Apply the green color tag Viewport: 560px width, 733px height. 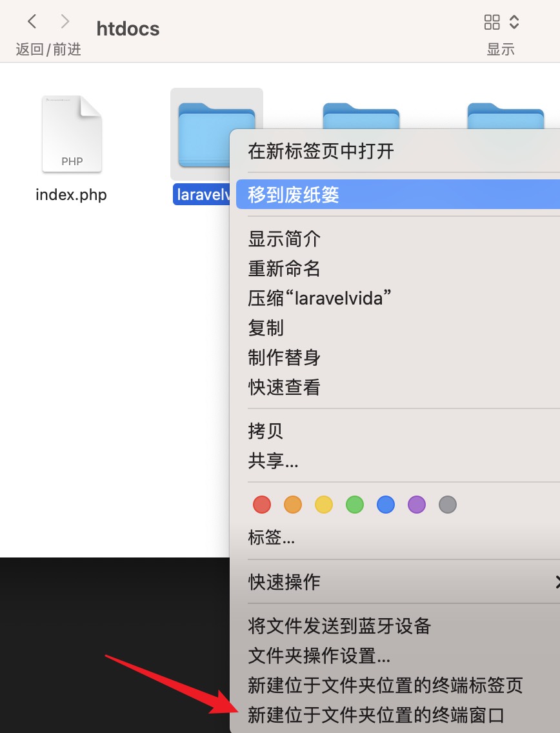tap(355, 505)
